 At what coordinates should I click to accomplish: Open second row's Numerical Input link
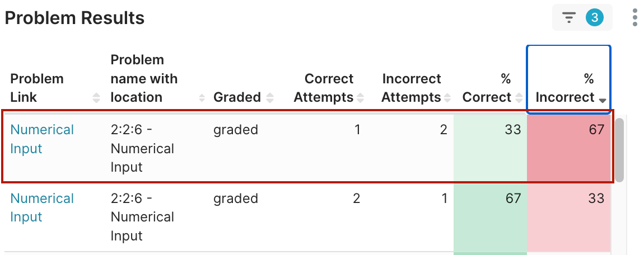[42, 207]
